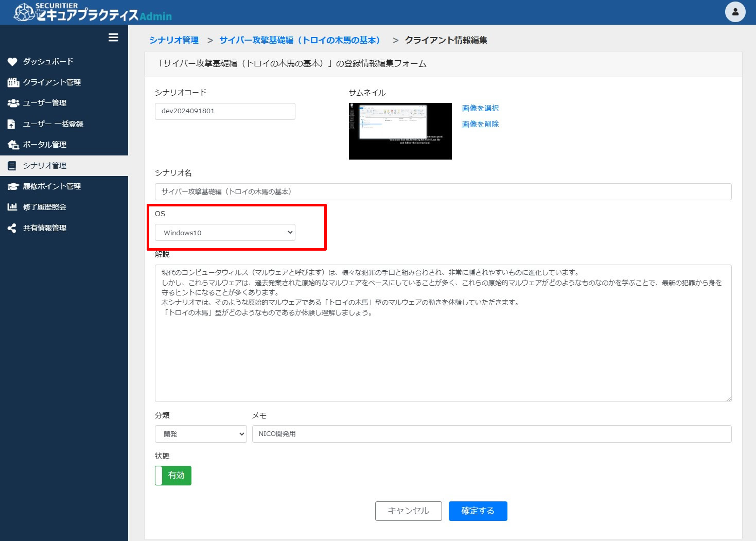
Task: Click into the 解説 text area
Action: pyautogui.click(x=443, y=333)
